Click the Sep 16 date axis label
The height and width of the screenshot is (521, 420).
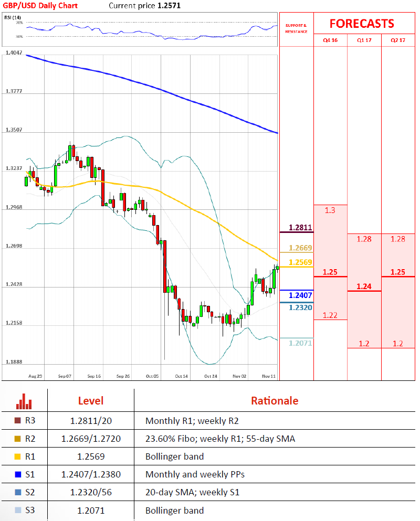pos(94,376)
